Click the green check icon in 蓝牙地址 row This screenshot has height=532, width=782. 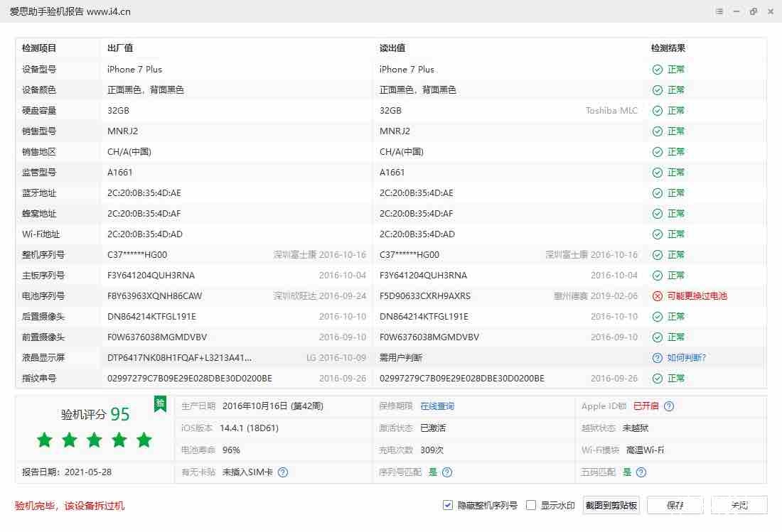tap(658, 192)
